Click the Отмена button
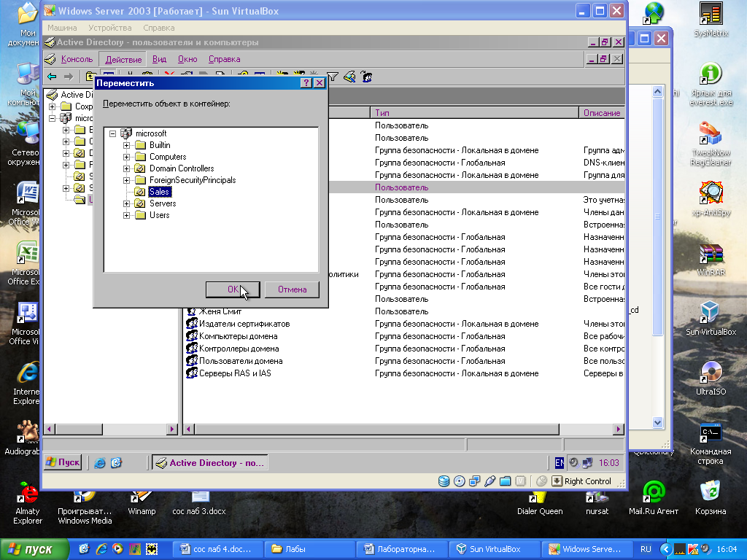The width and height of the screenshot is (747, 560). click(292, 289)
